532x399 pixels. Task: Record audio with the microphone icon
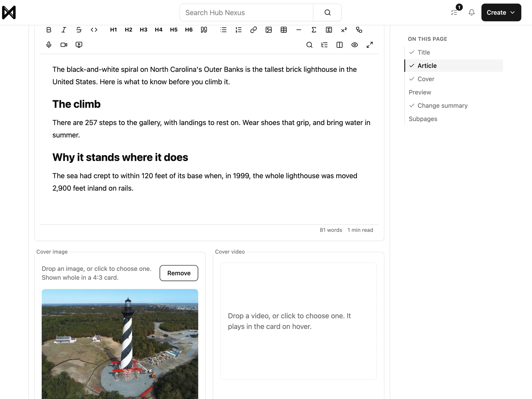pos(49,45)
